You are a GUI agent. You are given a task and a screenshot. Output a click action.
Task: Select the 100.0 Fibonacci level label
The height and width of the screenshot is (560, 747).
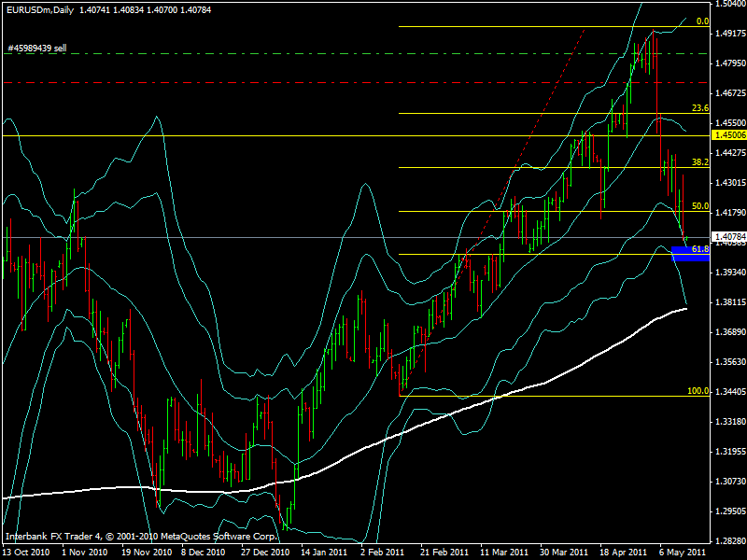point(698,390)
